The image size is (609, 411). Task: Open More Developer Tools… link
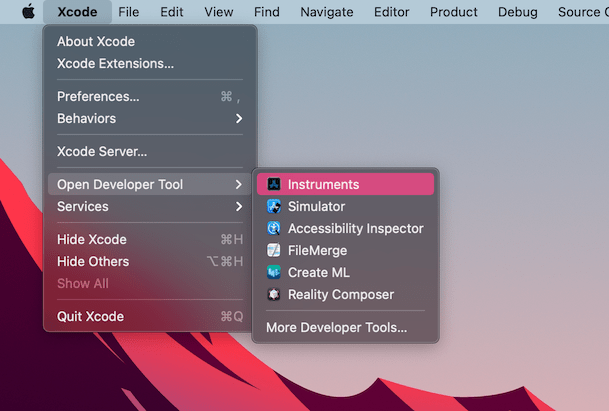[336, 327]
